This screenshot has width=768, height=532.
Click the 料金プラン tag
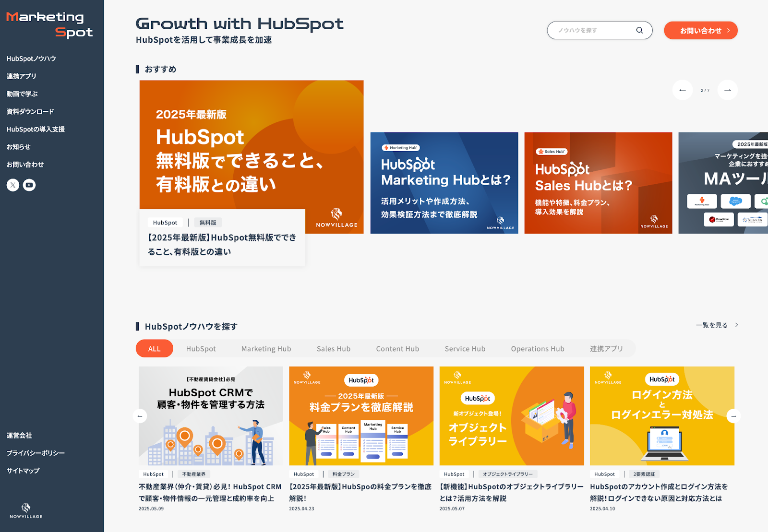[x=344, y=474]
